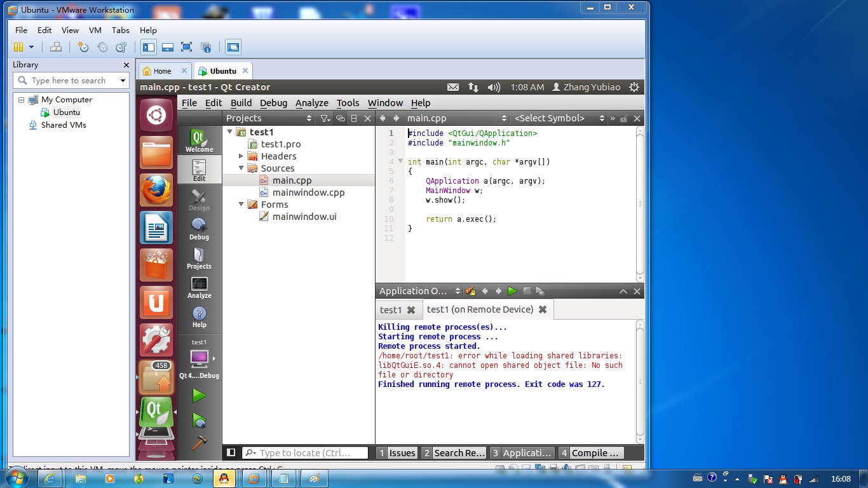Open mainwindow.cpp in the project tree
Screen dimensions: 868x488
tap(308, 193)
